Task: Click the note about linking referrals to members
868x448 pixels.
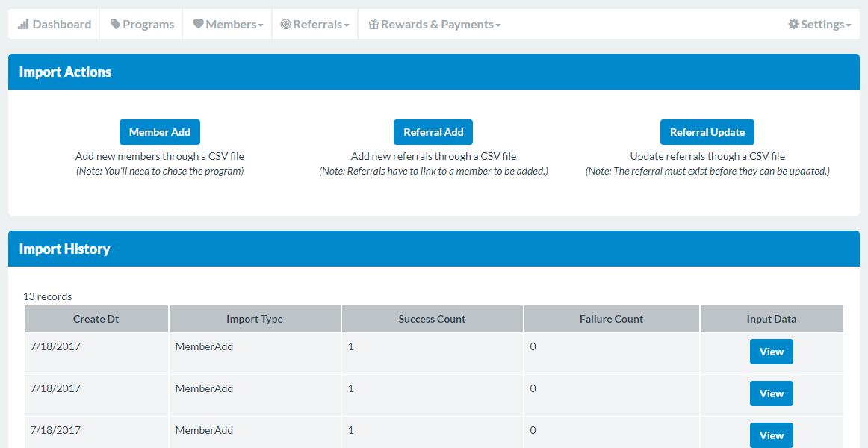Action: (x=433, y=172)
